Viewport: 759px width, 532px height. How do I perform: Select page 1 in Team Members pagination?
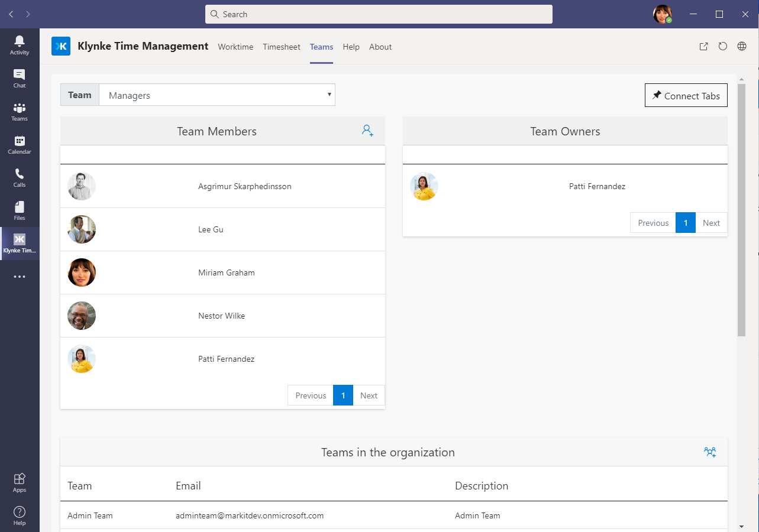coord(343,395)
